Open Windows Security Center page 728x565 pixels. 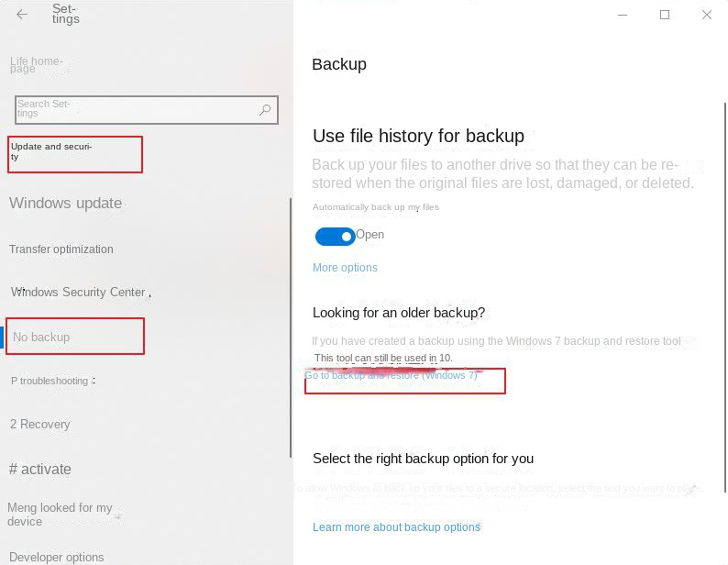pyautogui.click(x=78, y=293)
